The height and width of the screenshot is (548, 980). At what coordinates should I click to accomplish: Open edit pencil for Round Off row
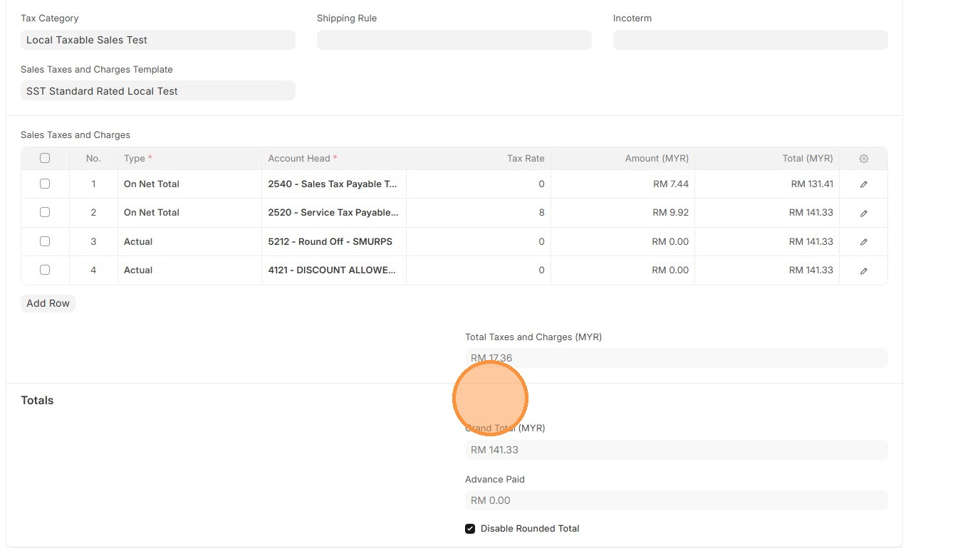coord(863,242)
